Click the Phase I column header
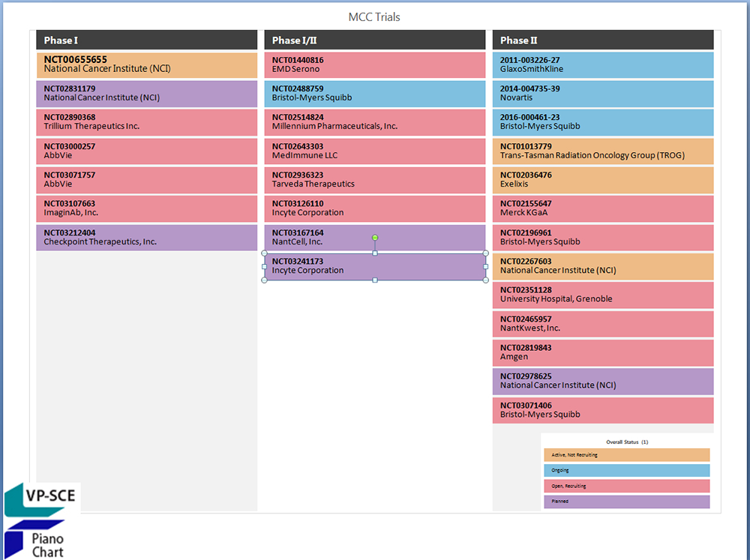 click(x=147, y=40)
